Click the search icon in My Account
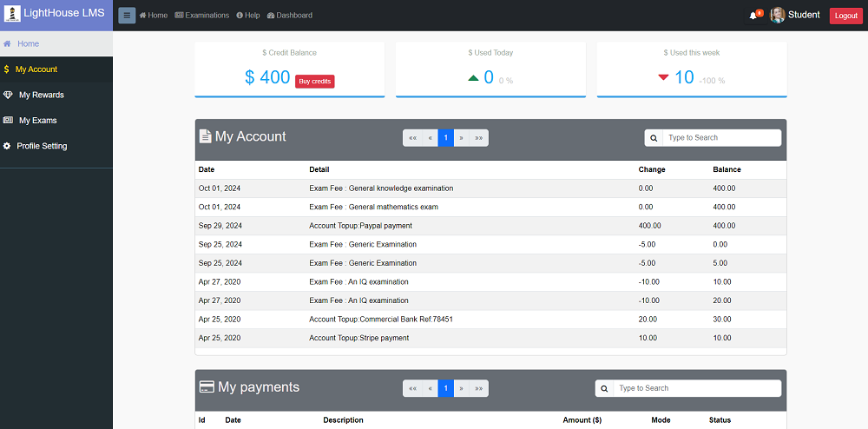The image size is (868, 429). coord(654,138)
